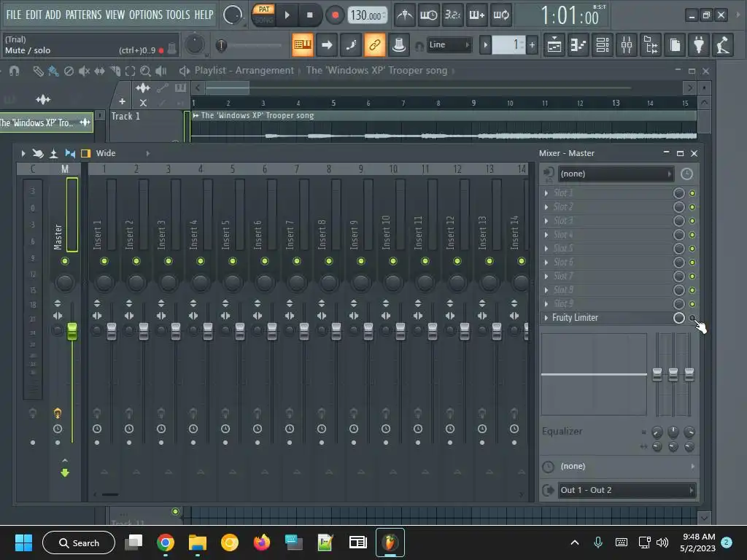Open the Mixer toolbar icon
The height and width of the screenshot is (560, 747).
click(627, 45)
